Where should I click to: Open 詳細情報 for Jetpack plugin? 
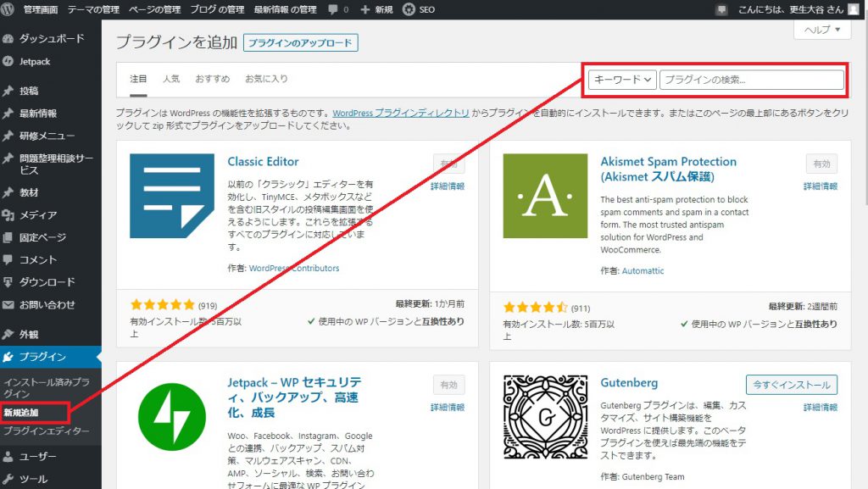coord(448,407)
